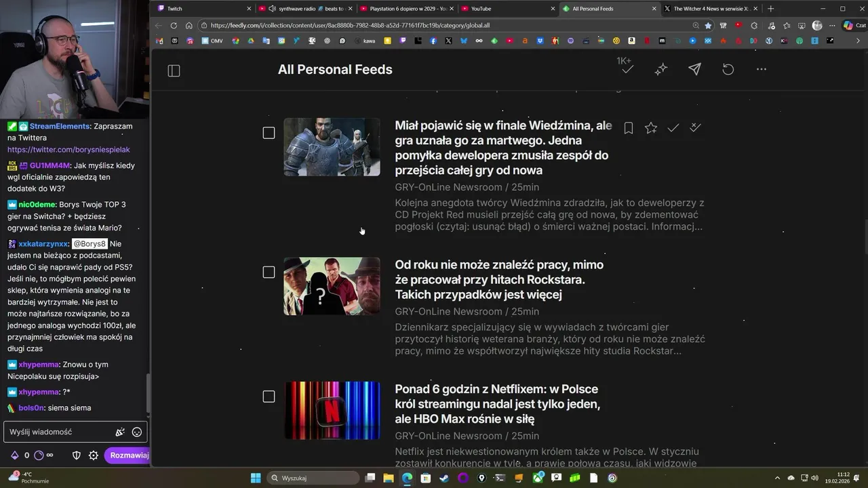Open headline 'Miał pojawić się w finale Wiedźmina'
The width and height of the screenshot is (868, 488).
click(x=503, y=148)
